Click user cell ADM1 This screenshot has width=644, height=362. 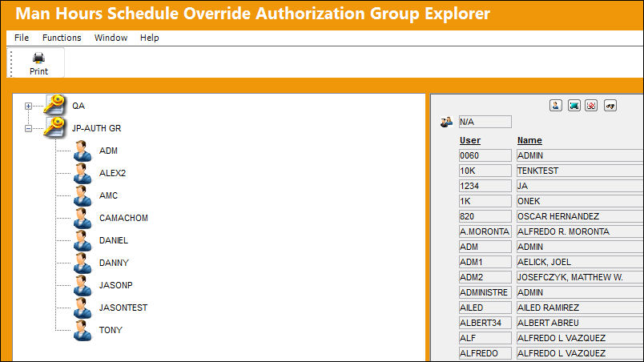[485, 262]
